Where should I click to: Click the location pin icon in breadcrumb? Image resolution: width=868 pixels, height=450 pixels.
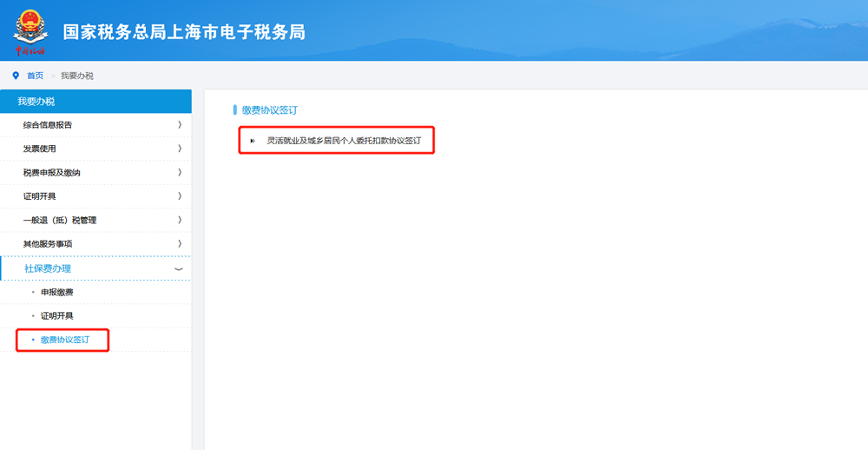16,76
